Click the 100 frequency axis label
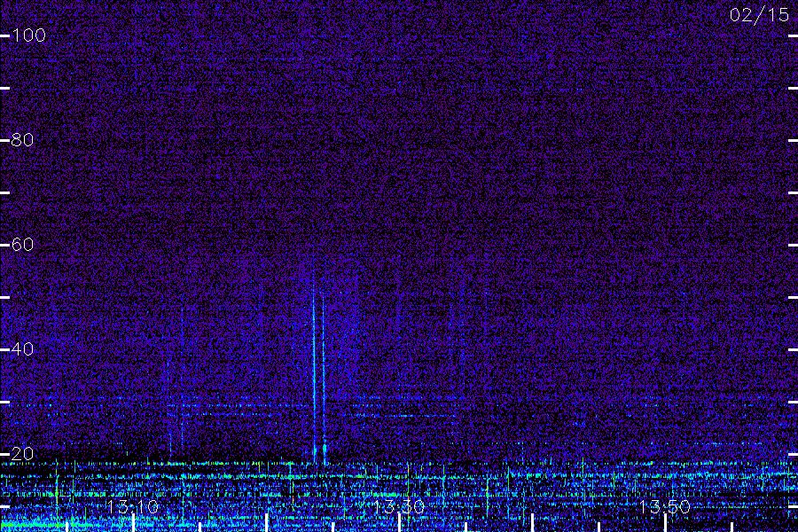Viewport: 798px width, 532px height. coord(28,35)
